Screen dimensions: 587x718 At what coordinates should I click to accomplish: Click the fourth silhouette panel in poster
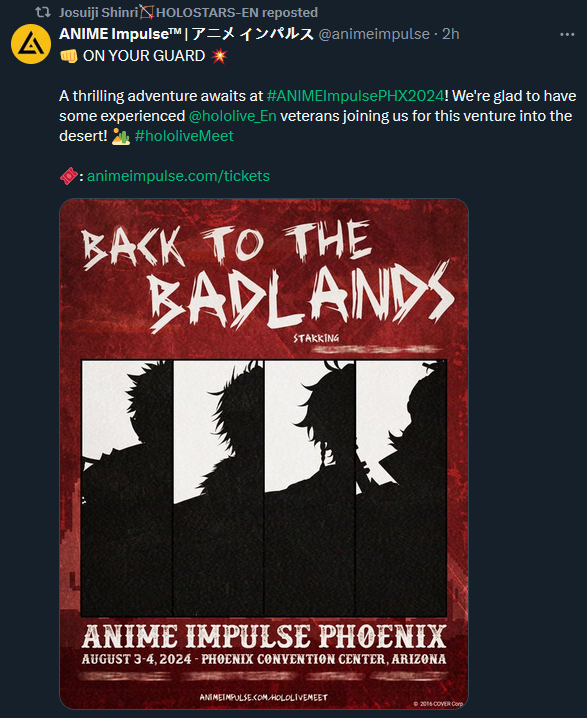coord(401,488)
